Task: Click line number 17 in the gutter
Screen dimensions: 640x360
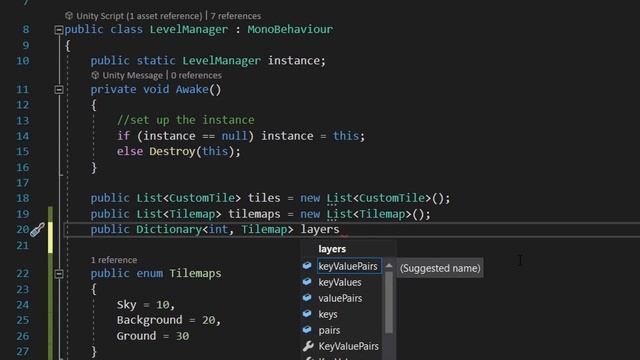Action: (x=23, y=183)
